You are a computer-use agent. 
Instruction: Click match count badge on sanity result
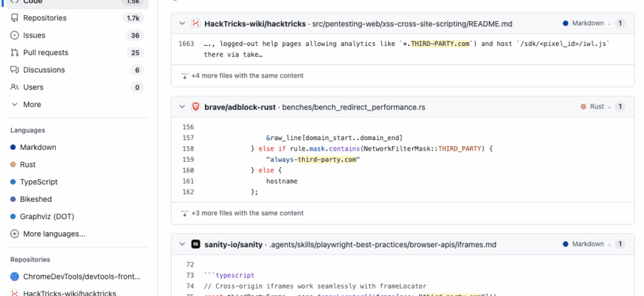[620, 244]
